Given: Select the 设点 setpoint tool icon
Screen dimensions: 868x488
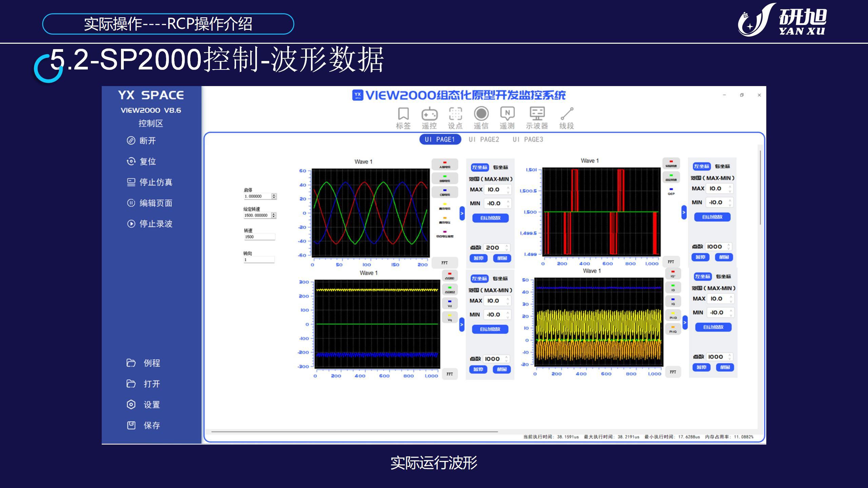Looking at the screenshot, I should pyautogui.click(x=455, y=119).
